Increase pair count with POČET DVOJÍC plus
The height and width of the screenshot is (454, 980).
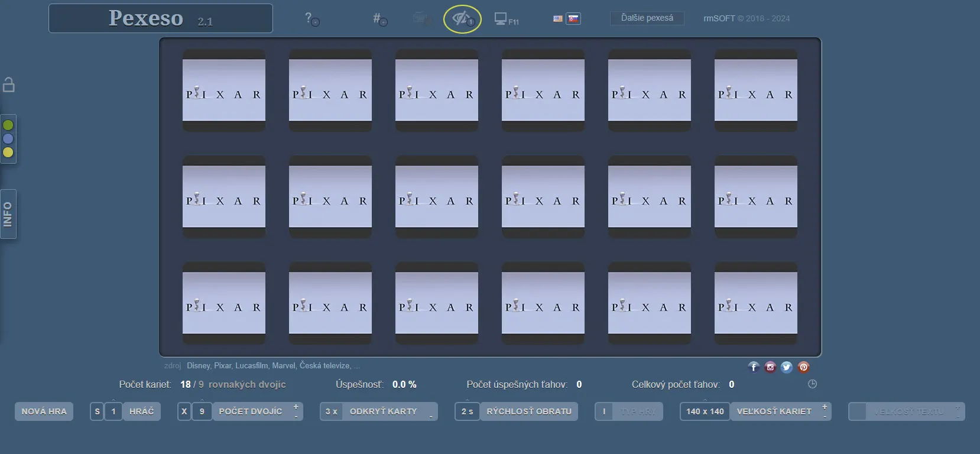click(296, 407)
